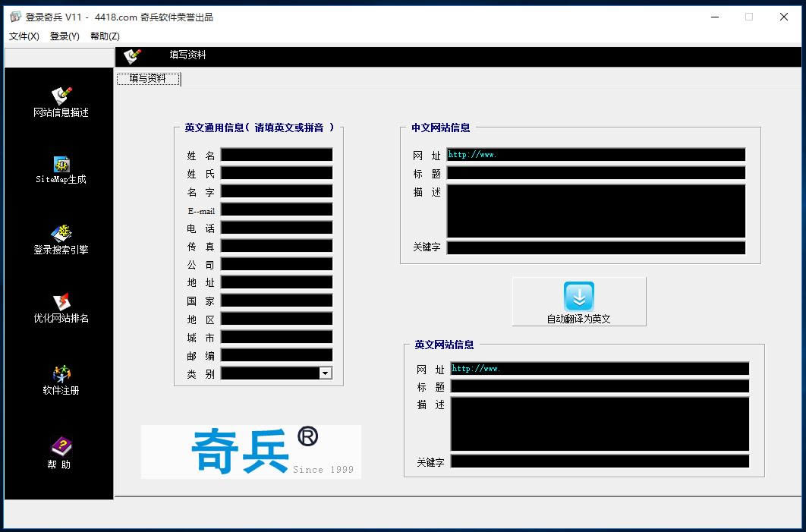This screenshot has height=532, width=806.
Task: Click the 填写资料 header pencil icon
Action: point(133,56)
